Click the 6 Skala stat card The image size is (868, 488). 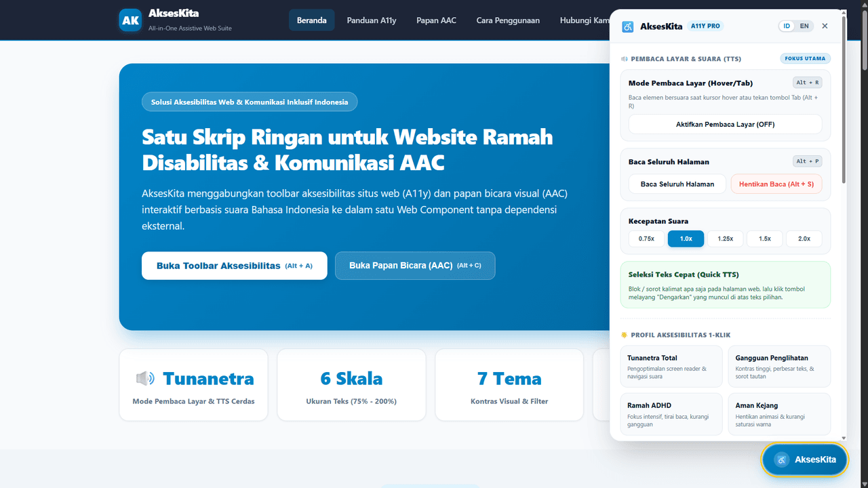(351, 385)
